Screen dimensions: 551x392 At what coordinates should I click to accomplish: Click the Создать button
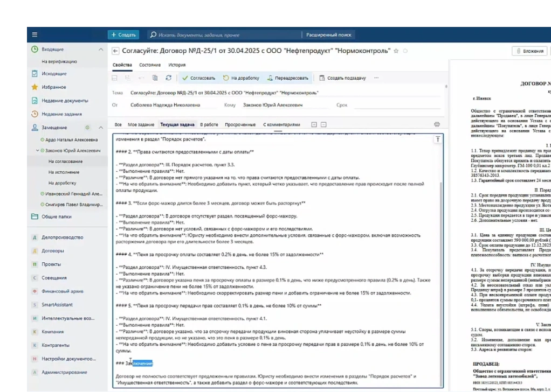tap(123, 34)
